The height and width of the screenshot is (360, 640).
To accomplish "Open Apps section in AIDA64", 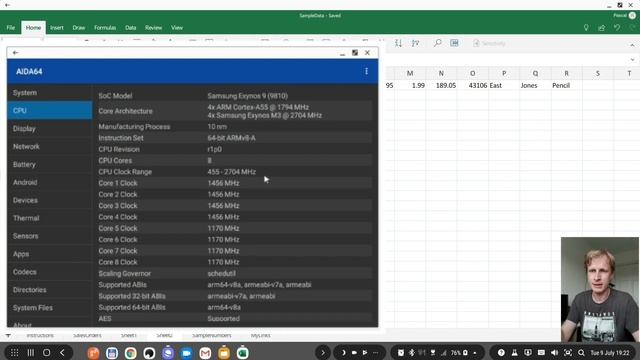I will point(49,254).
